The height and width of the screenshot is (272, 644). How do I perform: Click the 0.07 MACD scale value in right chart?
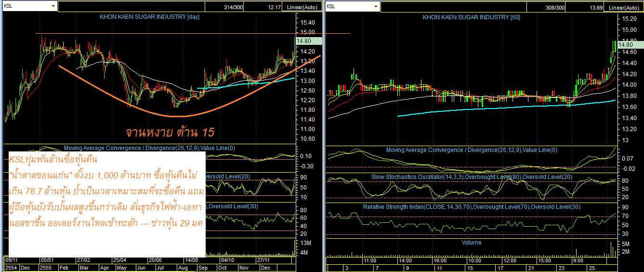click(x=628, y=158)
